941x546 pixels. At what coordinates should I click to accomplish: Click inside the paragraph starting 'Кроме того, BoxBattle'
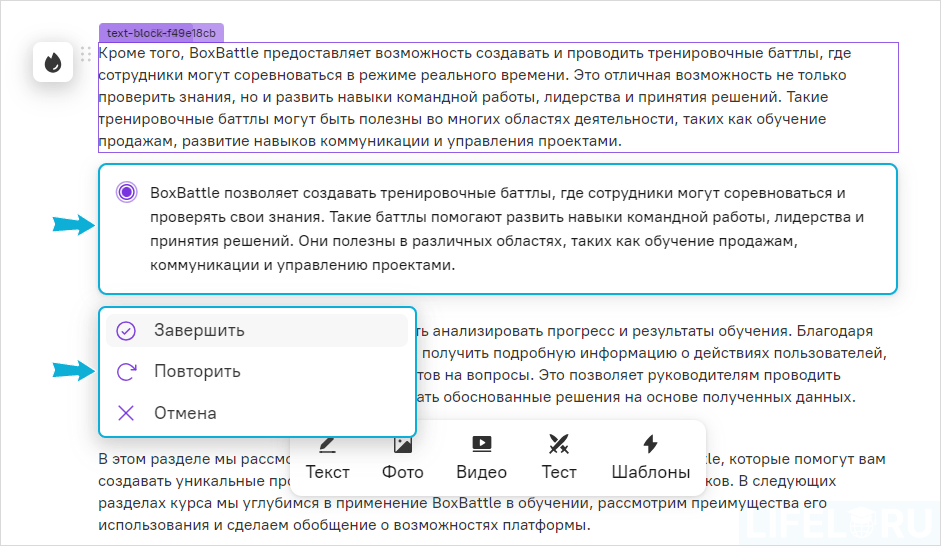coord(498,97)
